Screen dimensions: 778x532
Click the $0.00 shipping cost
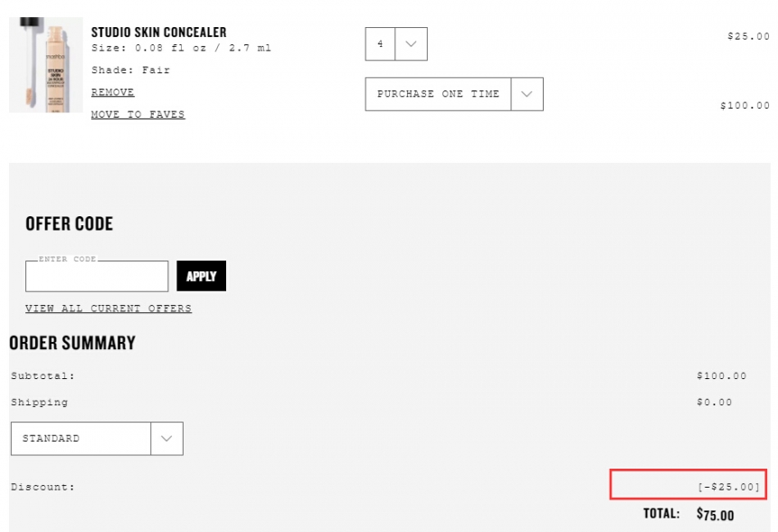tap(715, 403)
